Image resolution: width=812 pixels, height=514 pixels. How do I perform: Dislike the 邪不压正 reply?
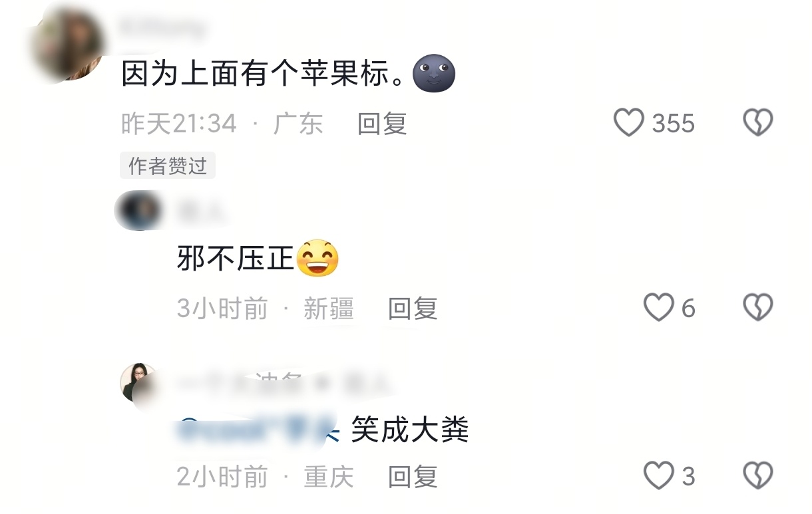click(757, 308)
